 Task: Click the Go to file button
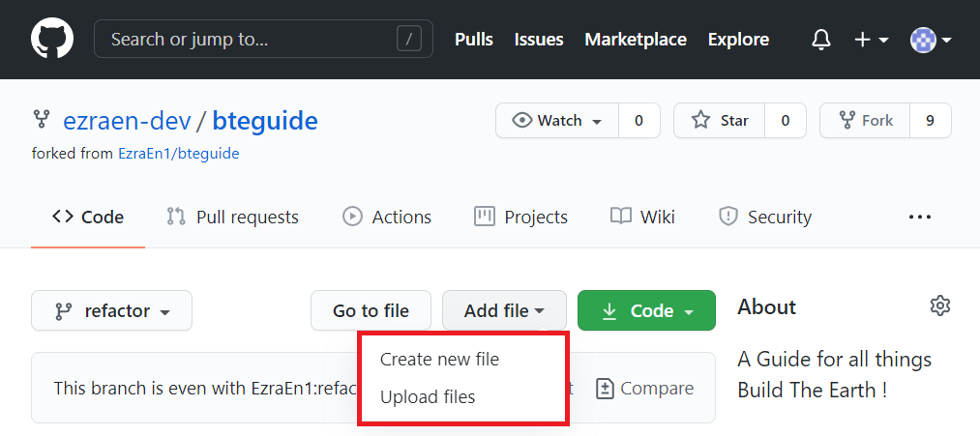tap(371, 310)
